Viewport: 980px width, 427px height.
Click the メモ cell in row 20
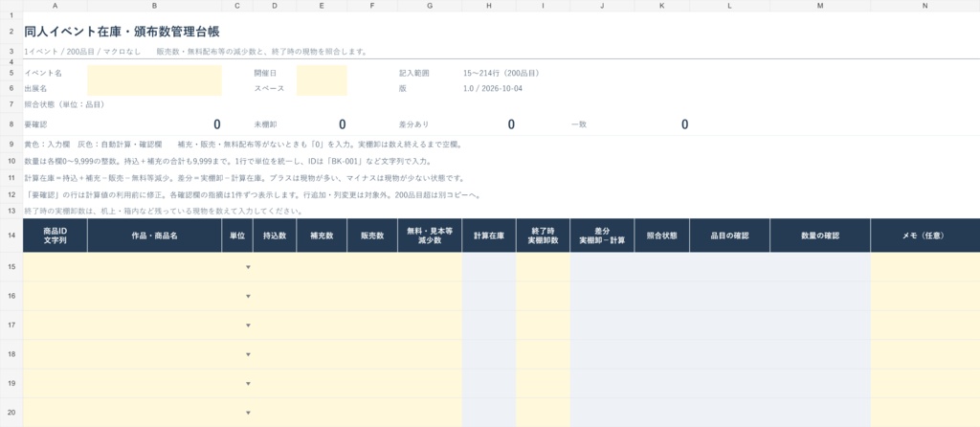pos(925,413)
